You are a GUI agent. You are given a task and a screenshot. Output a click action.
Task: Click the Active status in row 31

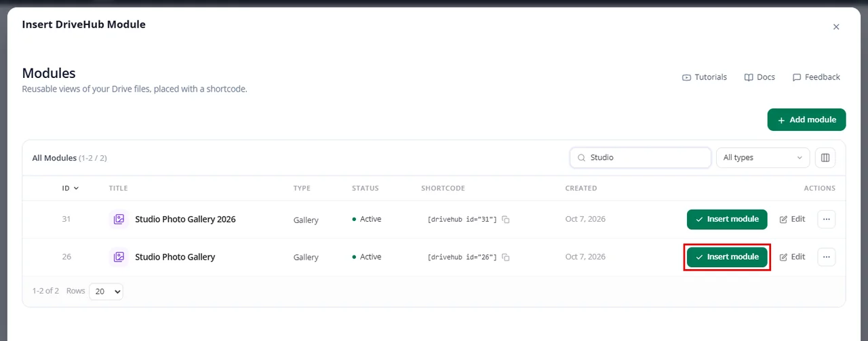coord(367,219)
